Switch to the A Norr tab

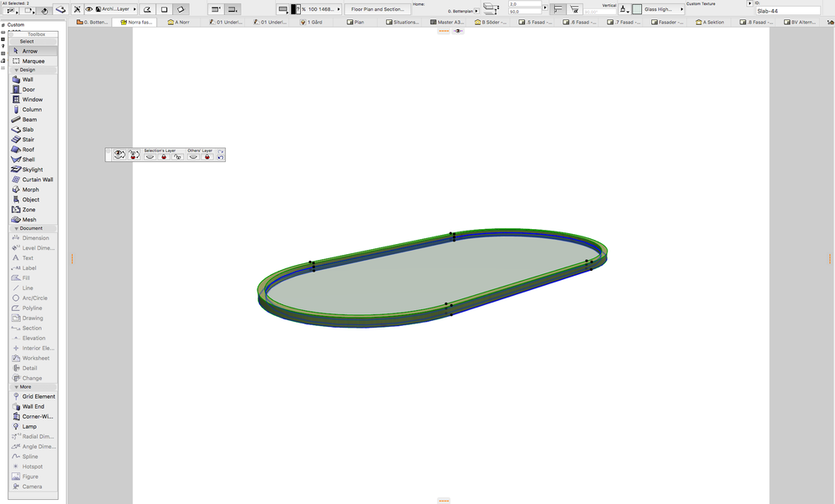tap(179, 23)
